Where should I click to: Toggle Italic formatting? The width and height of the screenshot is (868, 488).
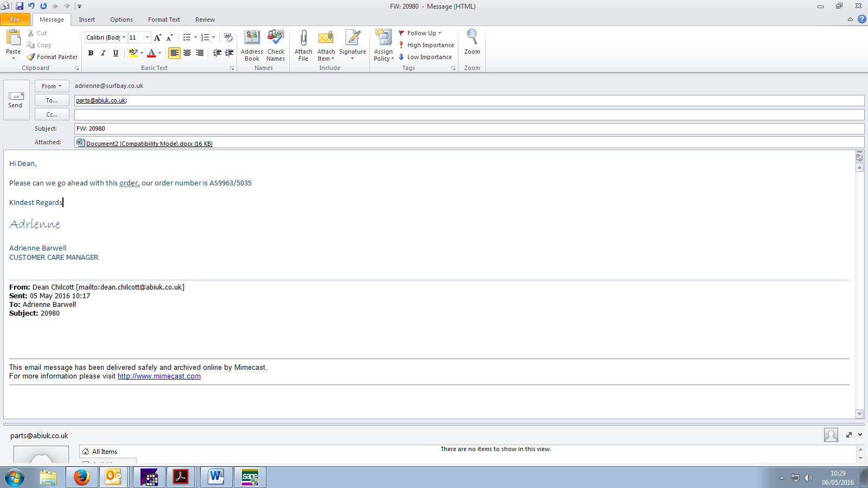[103, 53]
